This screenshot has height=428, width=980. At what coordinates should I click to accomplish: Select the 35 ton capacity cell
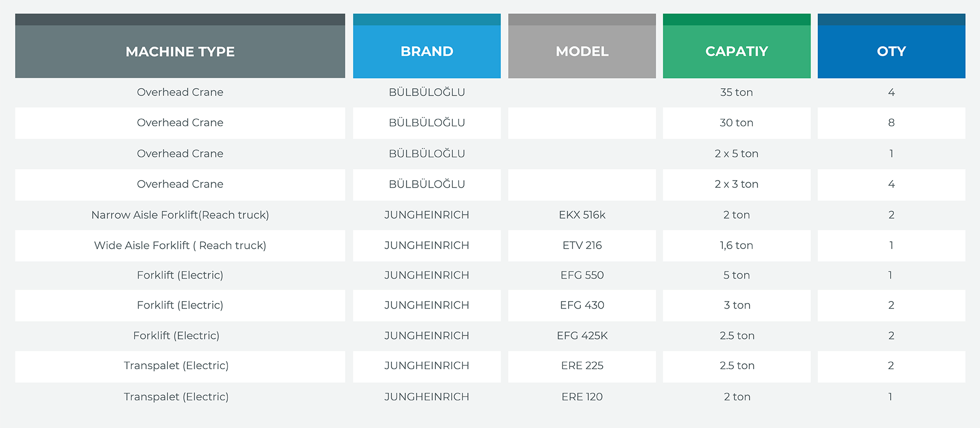pyautogui.click(x=737, y=92)
